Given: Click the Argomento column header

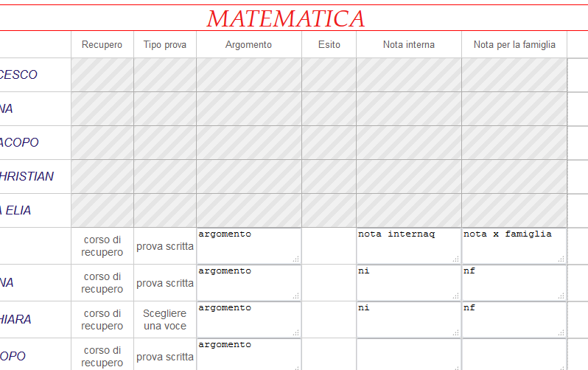Looking at the screenshot, I should pyautogui.click(x=248, y=45).
